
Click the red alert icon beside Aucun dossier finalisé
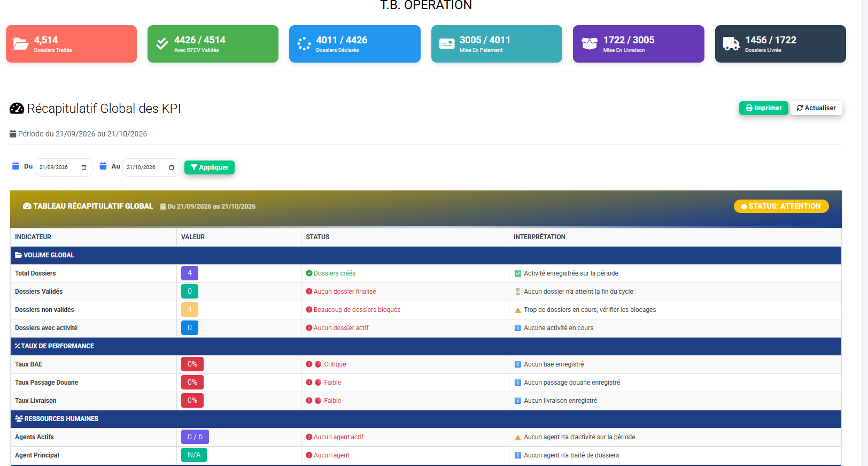tap(309, 292)
